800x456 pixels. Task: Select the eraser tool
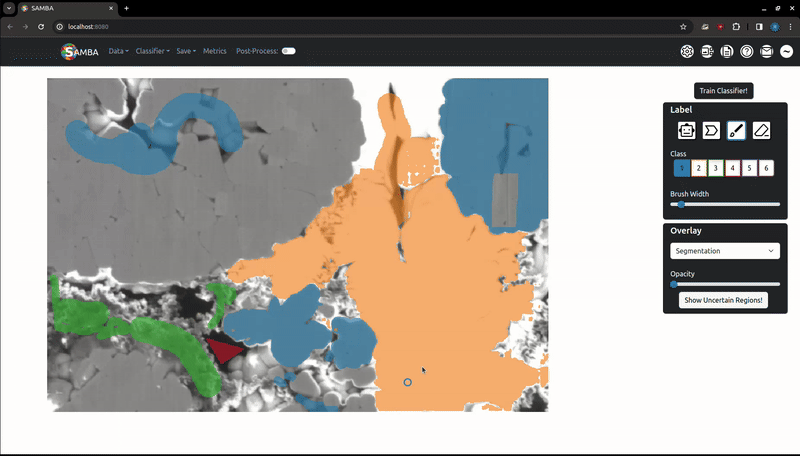761,130
